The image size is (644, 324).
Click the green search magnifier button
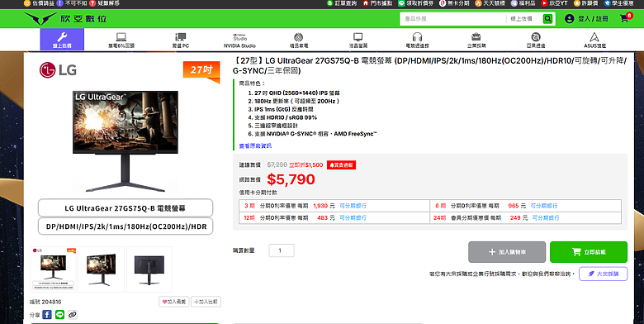(547, 19)
